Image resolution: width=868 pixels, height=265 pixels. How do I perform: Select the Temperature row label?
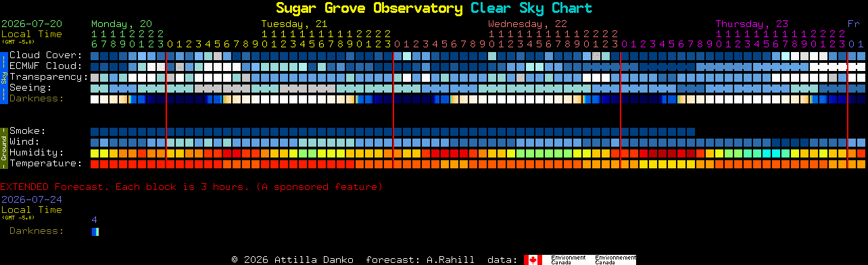coord(46,163)
